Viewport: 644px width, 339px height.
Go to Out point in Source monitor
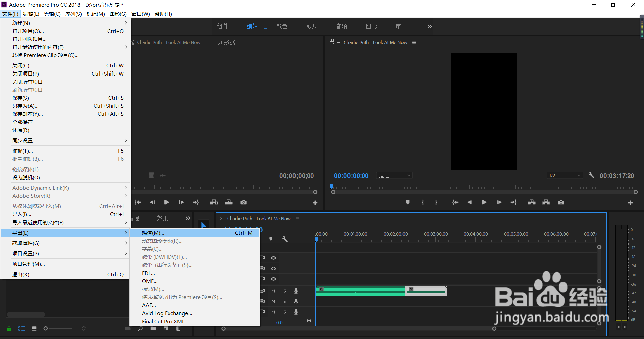coord(196,202)
